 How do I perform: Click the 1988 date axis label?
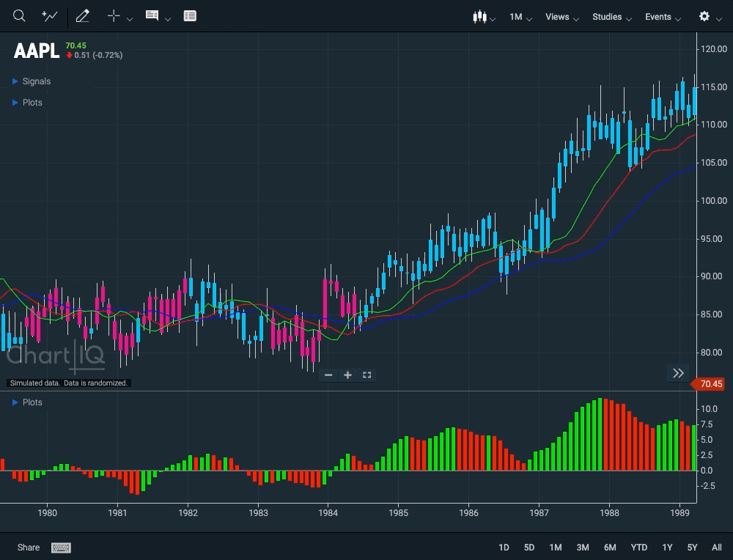coord(609,513)
